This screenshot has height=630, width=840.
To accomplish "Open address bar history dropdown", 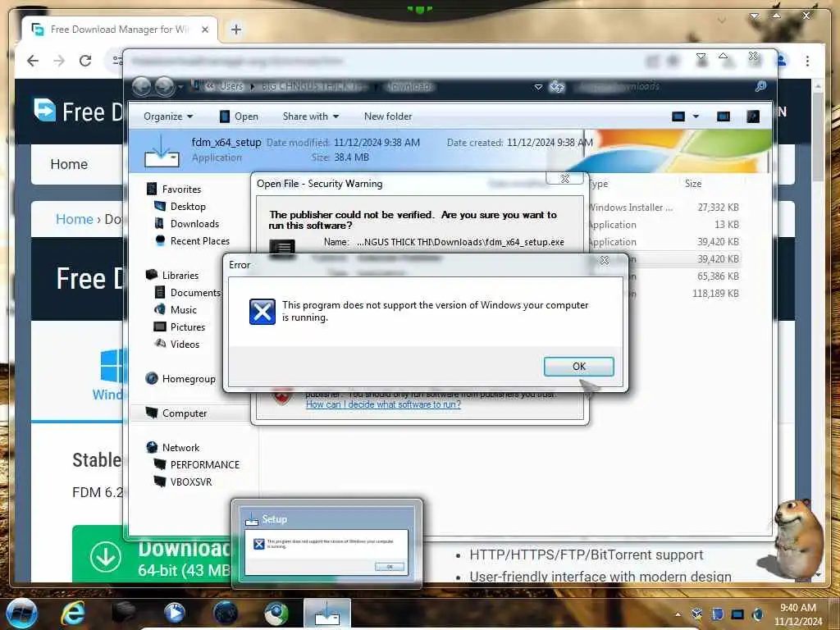I will coord(538,87).
